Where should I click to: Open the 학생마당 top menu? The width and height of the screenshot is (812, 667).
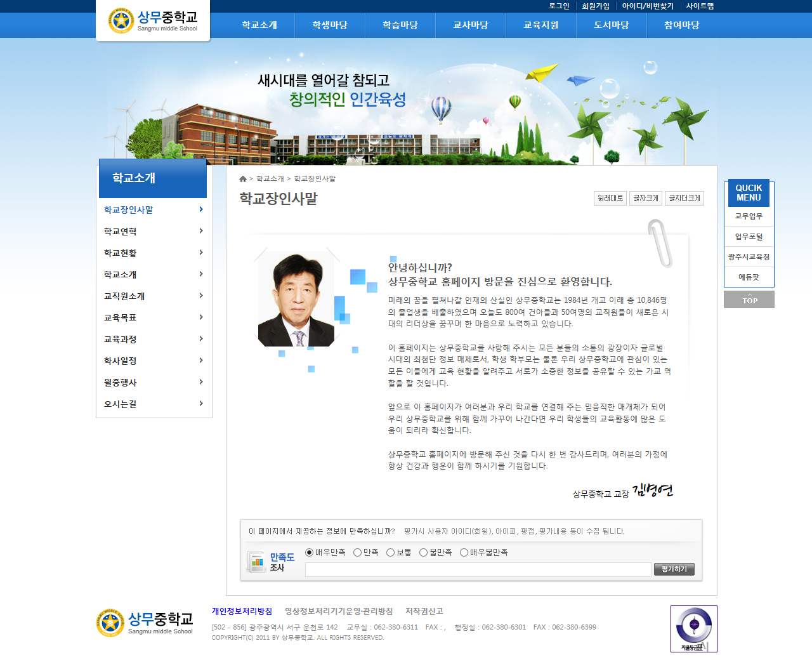click(330, 25)
